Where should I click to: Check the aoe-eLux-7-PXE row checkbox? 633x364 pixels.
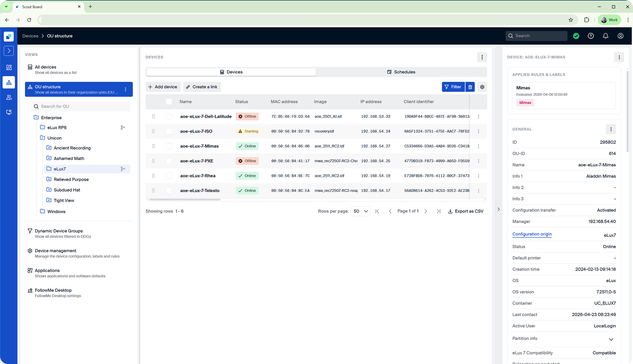(x=169, y=161)
